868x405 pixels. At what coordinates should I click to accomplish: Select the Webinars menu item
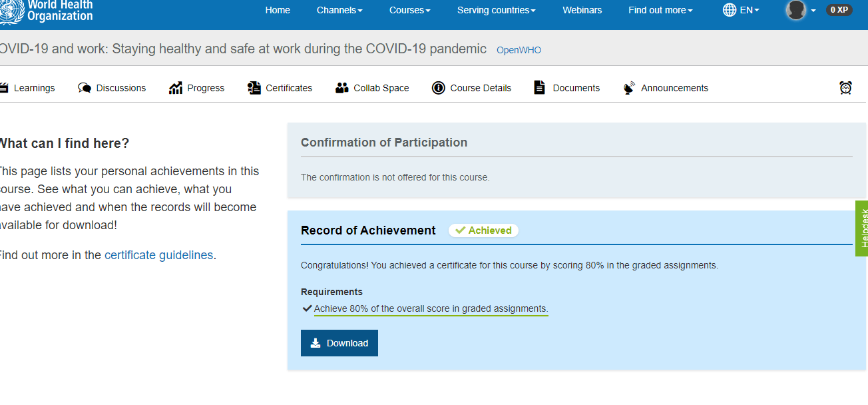click(582, 10)
